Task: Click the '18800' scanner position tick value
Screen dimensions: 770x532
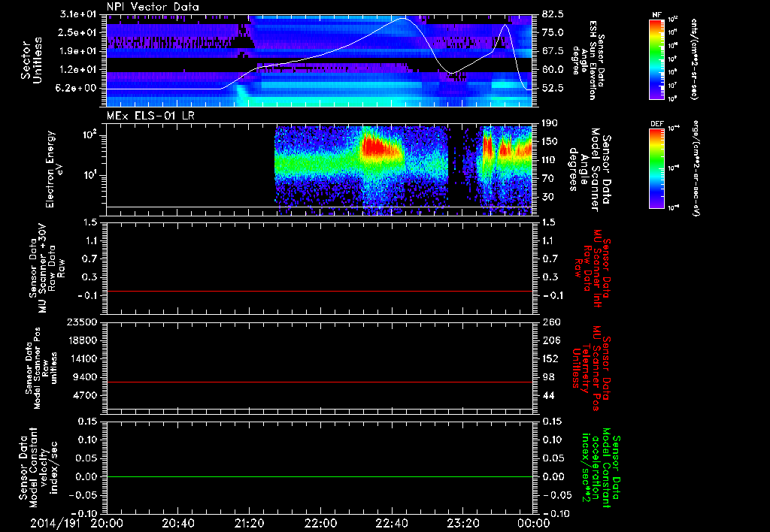Action: pyautogui.click(x=81, y=340)
